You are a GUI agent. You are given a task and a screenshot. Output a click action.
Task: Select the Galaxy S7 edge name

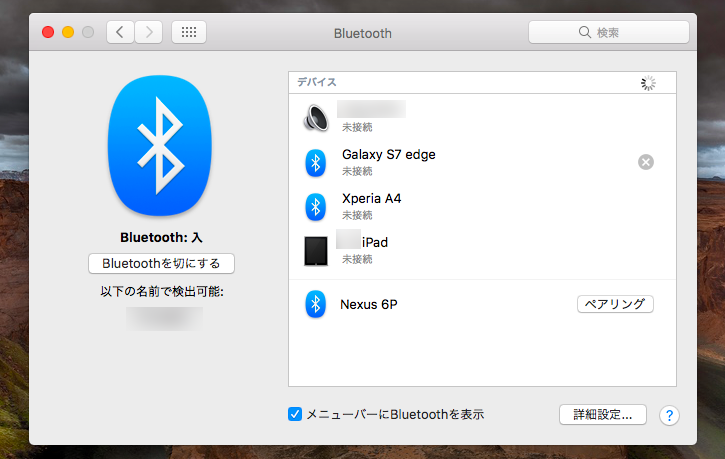389,155
